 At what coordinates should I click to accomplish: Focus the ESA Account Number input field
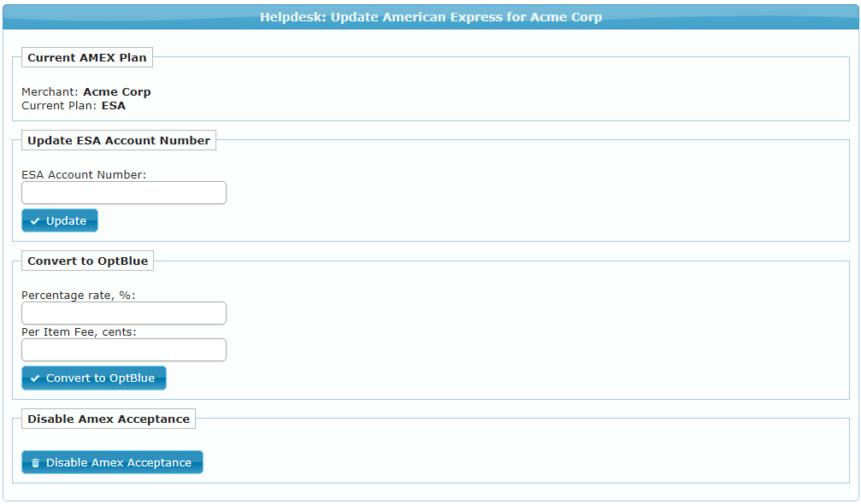tap(124, 193)
